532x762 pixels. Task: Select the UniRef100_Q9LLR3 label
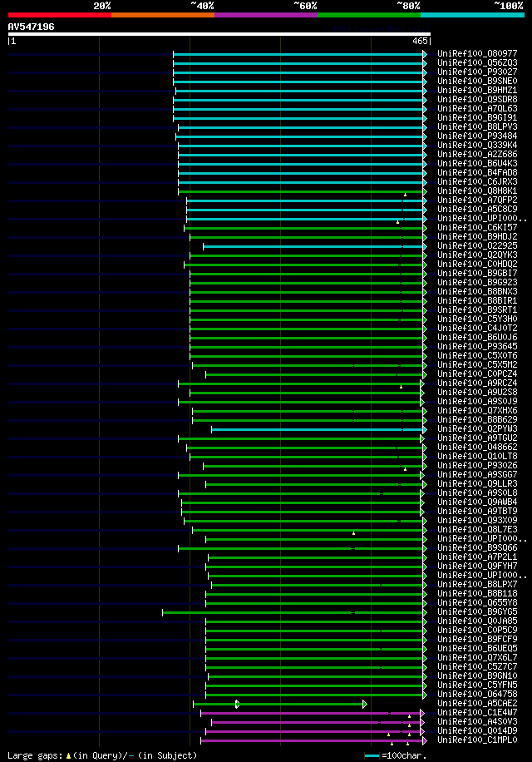477,484
